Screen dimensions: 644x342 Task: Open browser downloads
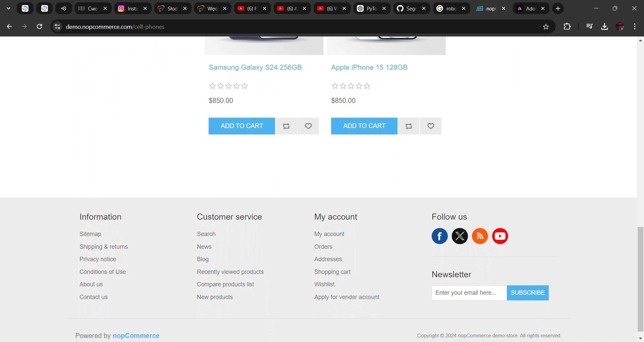[604, 26]
